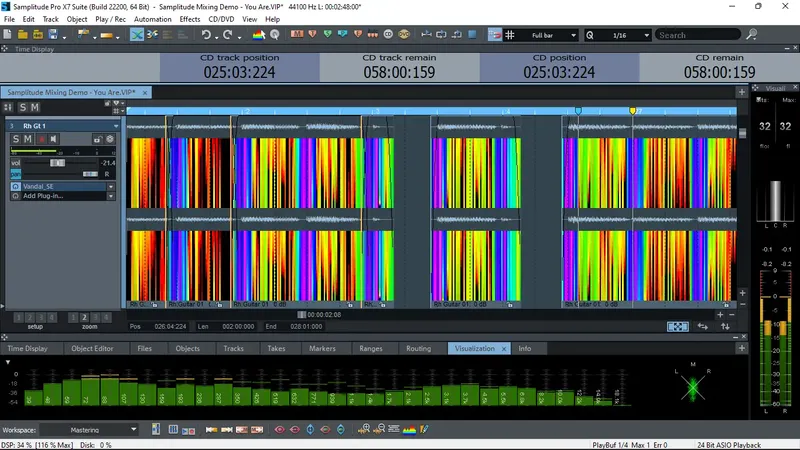Expand the Mastering workspace dropdown
This screenshot has height=450, width=800.
(x=132, y=430)
